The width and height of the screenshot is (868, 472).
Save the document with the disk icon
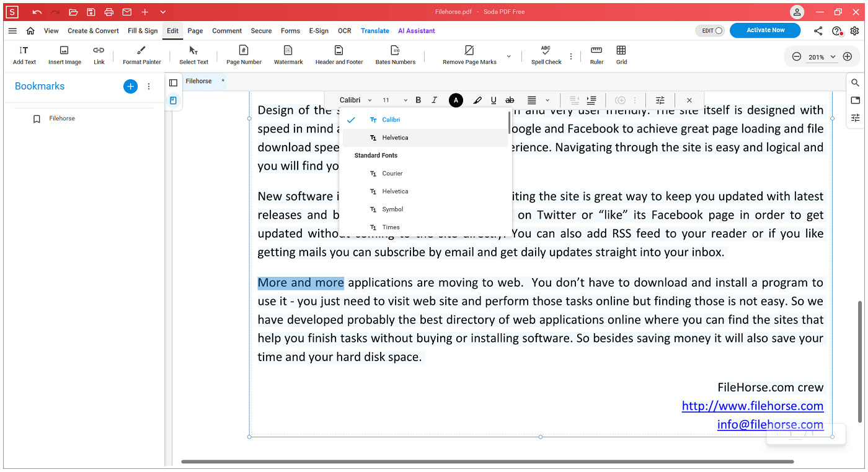91,12
